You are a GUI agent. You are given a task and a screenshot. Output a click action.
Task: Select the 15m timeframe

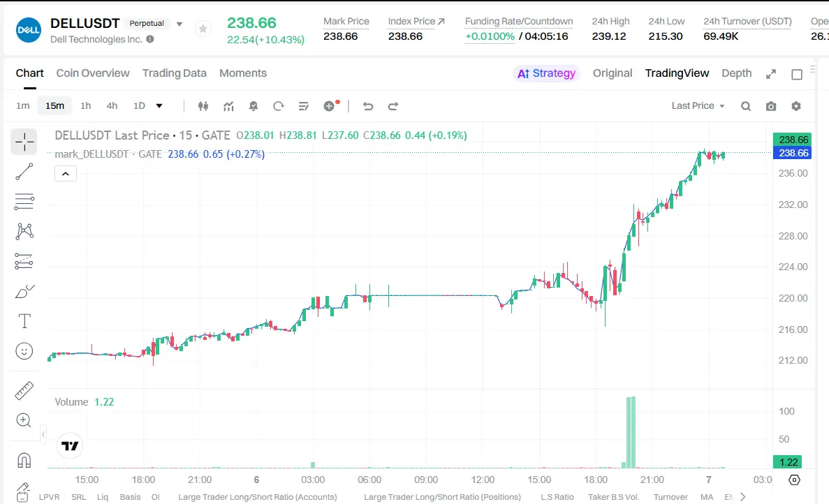point(54,105)
